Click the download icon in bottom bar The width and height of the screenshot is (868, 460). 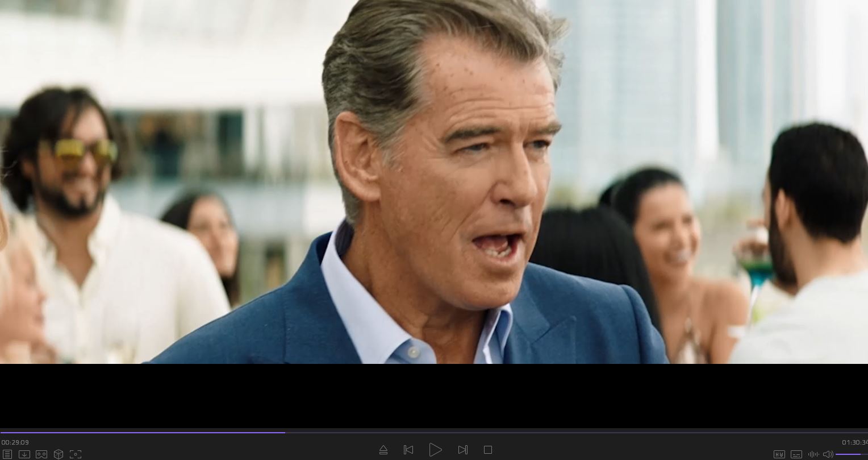pyautogui.click(x=24, y=454)
